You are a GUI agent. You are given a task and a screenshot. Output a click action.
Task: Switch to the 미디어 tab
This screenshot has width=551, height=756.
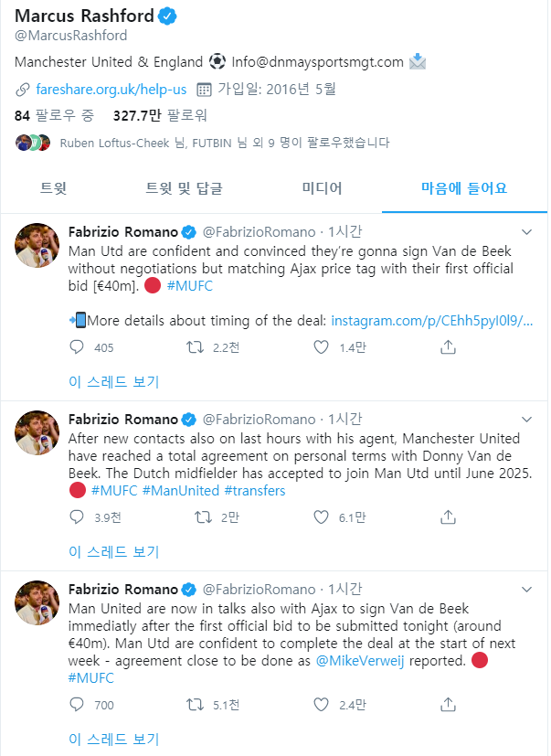coord(322,188)
